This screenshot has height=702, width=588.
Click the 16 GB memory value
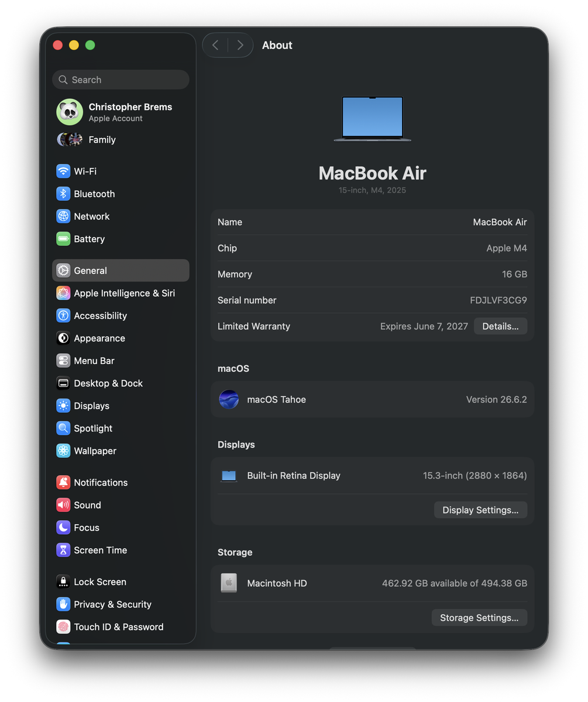[515, 274]
